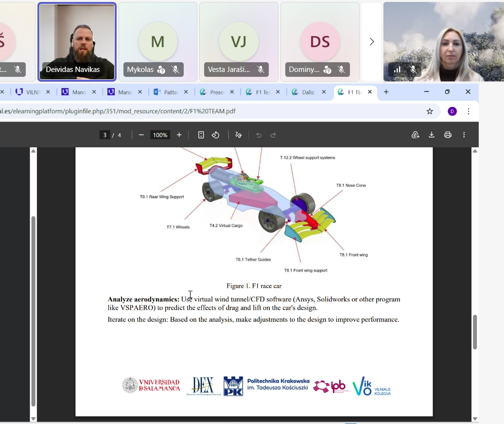Bookmark this page with star icon
The width and height of the screenshot is (504, 424).
[x=430, y=111]
